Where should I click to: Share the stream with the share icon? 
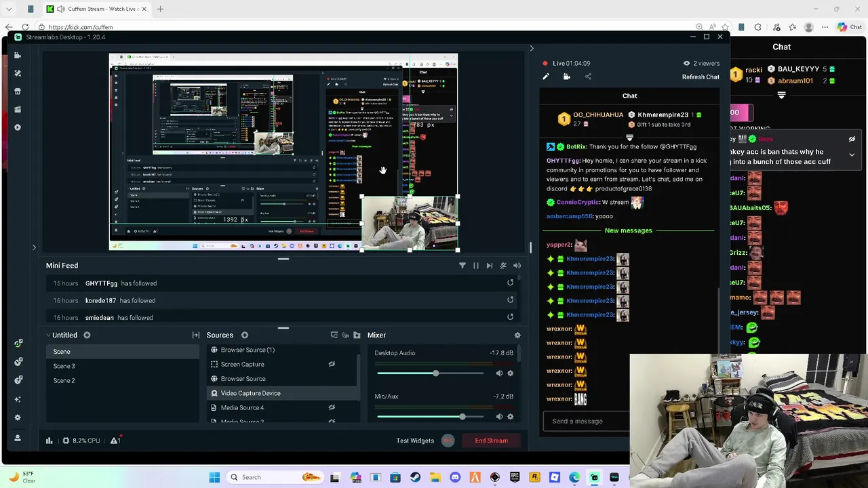588,77
